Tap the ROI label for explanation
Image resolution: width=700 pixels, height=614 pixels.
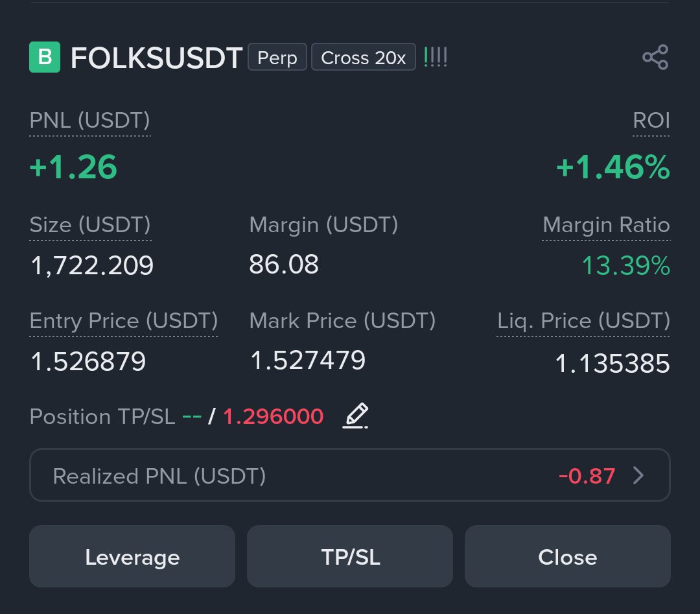click(x=651, y=121)
